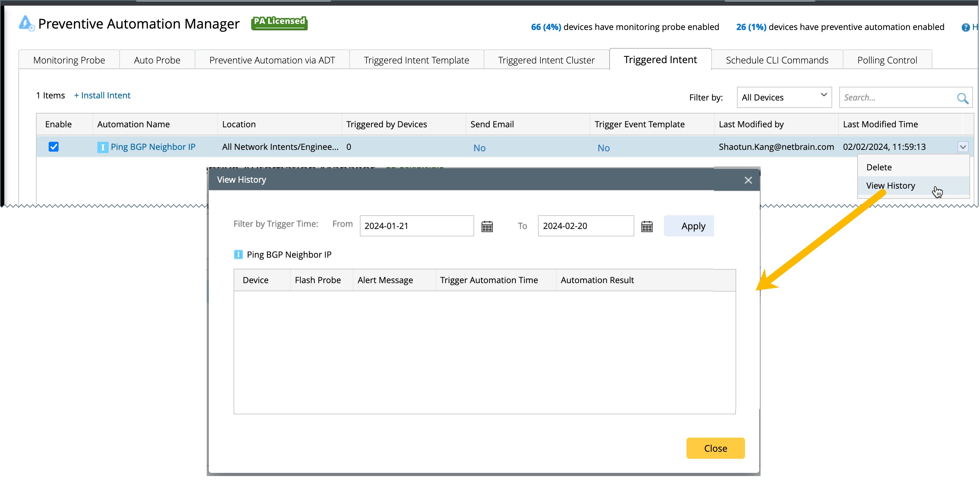Open the To date calendar picker
Image resolution: width=980 pixels, height=481 pixels.
(x=647, y=226)
